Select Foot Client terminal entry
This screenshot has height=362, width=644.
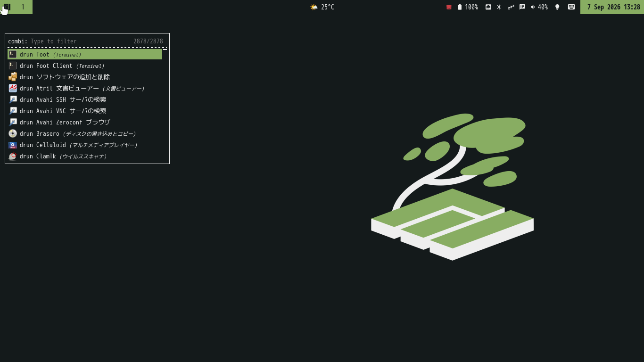[85, 66]
